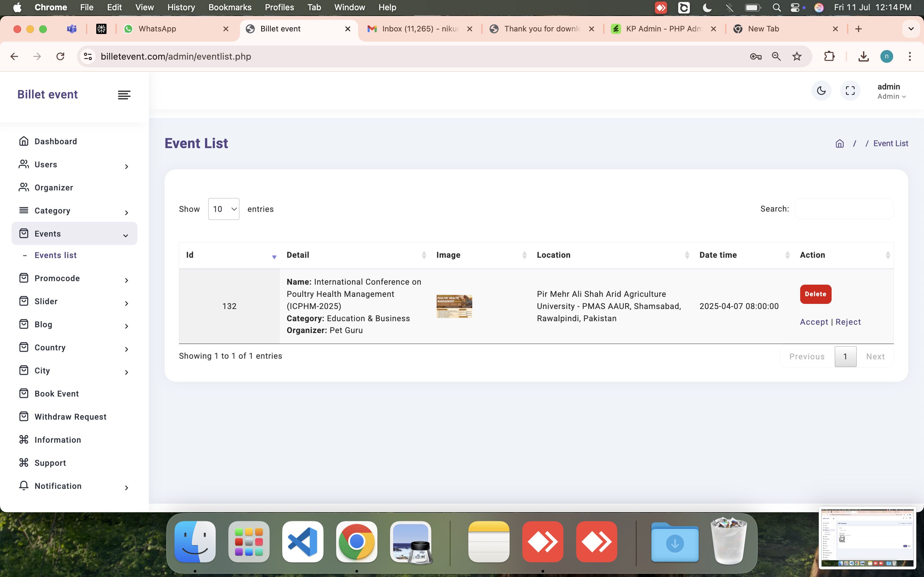
Task: Toggle dark mode with the moon icon
Action: pos(821,91)
